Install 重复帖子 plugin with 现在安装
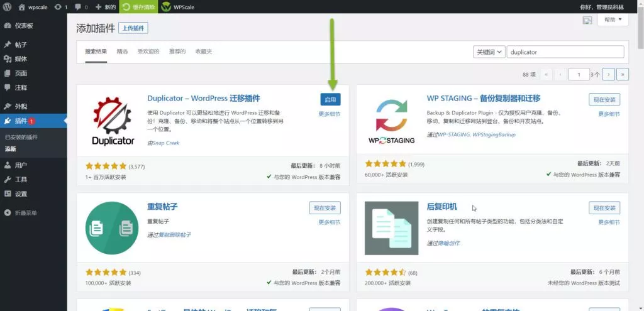Screen dimensions: 644x311 click(x=325, y=207)
